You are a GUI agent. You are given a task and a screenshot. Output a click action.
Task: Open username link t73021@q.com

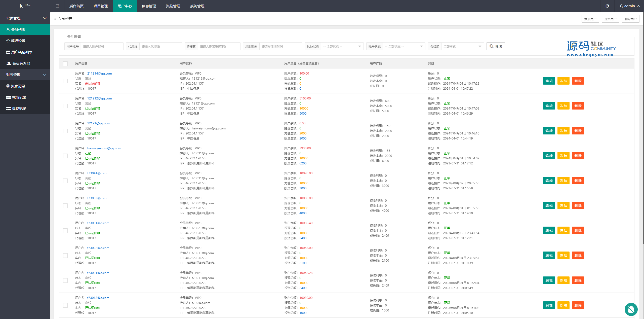98,273
